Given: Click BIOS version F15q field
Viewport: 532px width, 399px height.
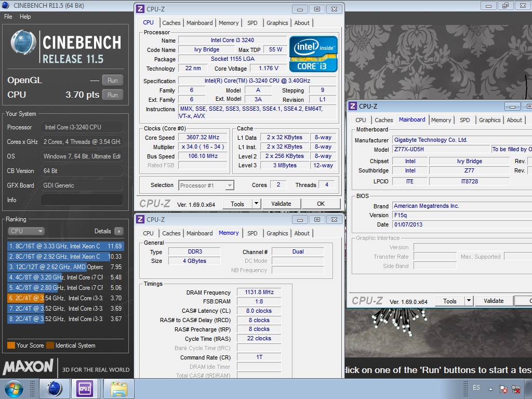Looking at the screenshot, I should (x=462, y=215).
